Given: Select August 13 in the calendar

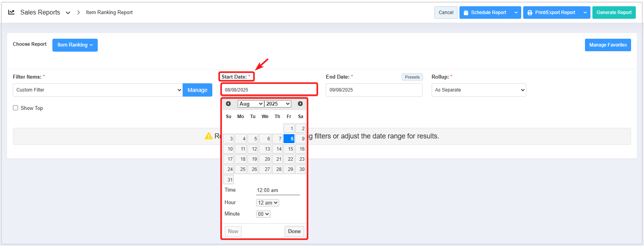Looking at the screenshot, I should [265, 149].
